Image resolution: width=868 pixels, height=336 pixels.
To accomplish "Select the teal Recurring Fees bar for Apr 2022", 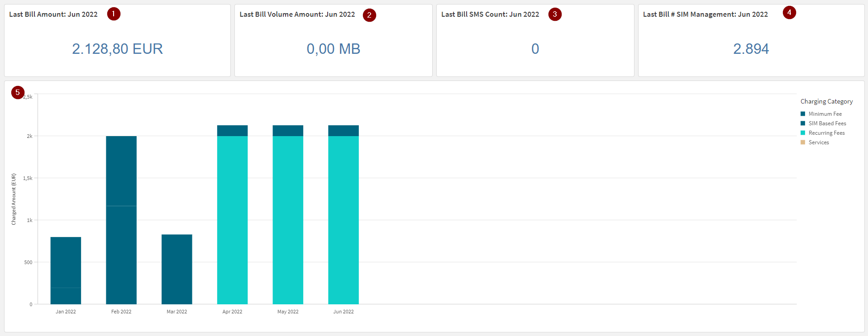I will coord(232,220).
